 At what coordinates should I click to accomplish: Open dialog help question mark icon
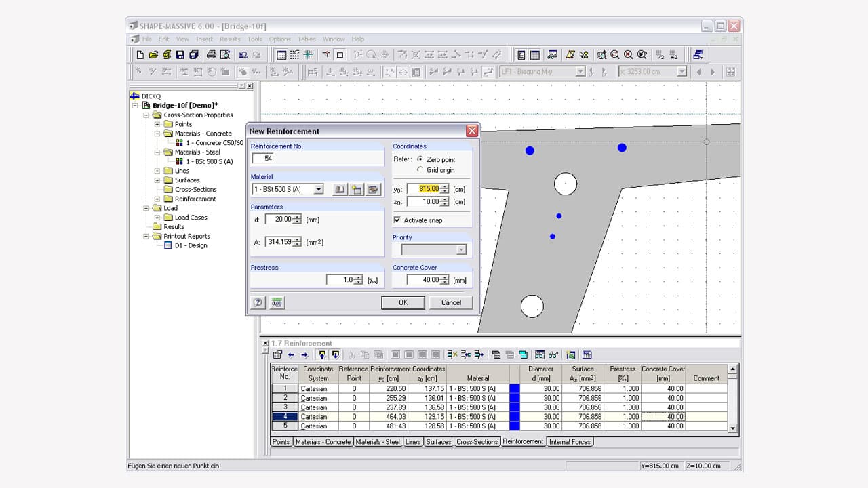point(258,303)
